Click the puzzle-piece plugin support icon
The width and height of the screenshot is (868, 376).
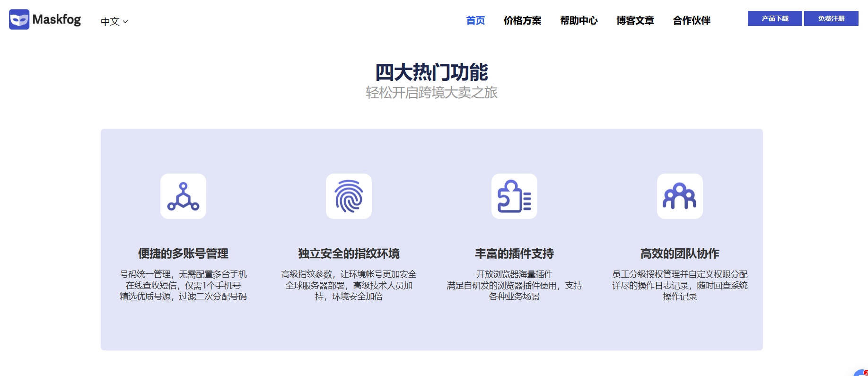[x=514, y=196]
